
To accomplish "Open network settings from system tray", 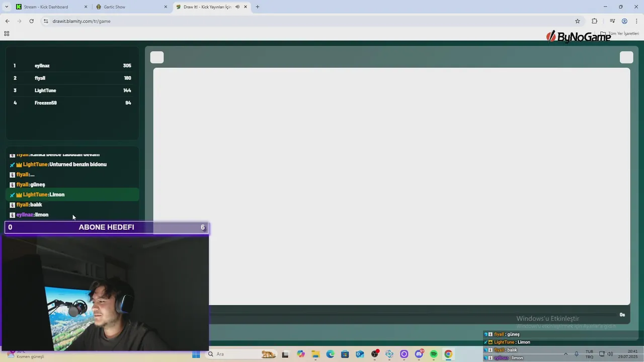I will [x=602, y=354].
